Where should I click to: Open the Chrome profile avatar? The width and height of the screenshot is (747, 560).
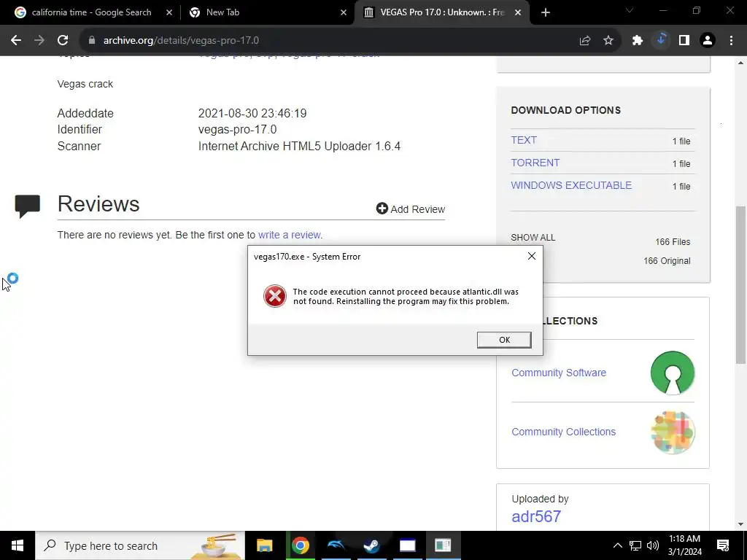click(708, 41)
